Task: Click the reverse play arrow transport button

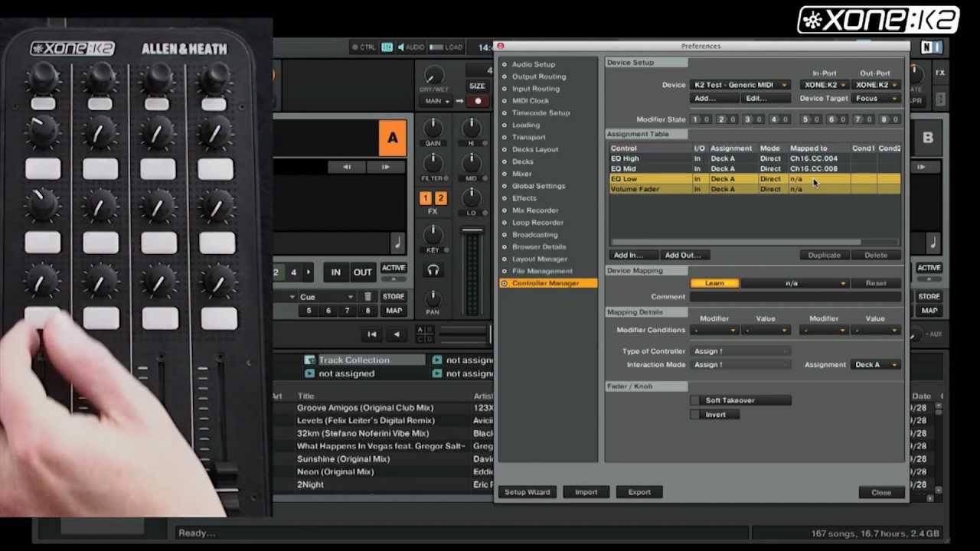Action: (396, 334)
